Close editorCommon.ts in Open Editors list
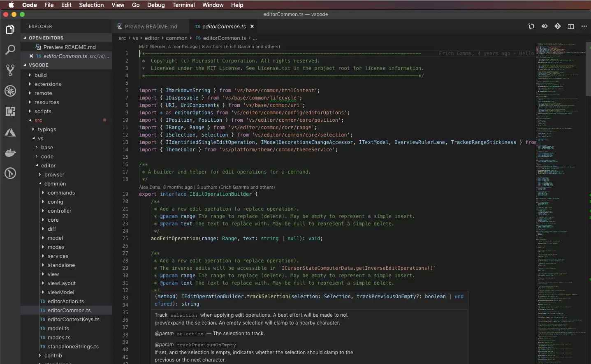This screenshot has width=591, height=364. (x=31, y=56)
